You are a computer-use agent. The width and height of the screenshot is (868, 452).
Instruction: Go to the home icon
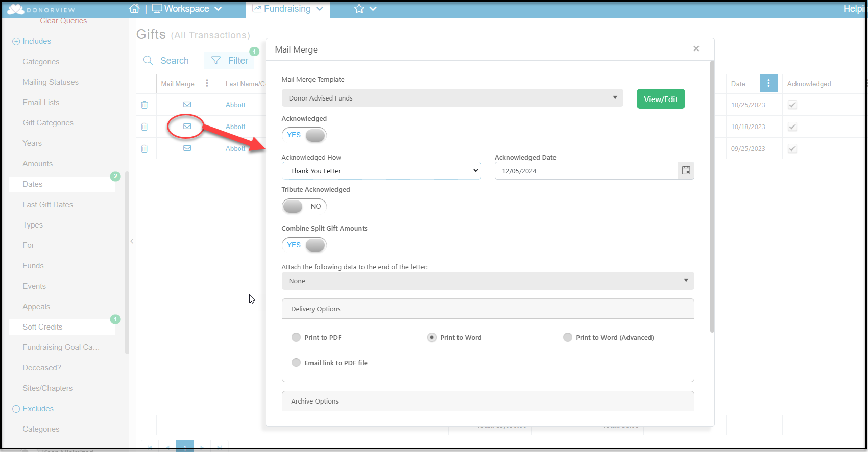pos(134,9)
